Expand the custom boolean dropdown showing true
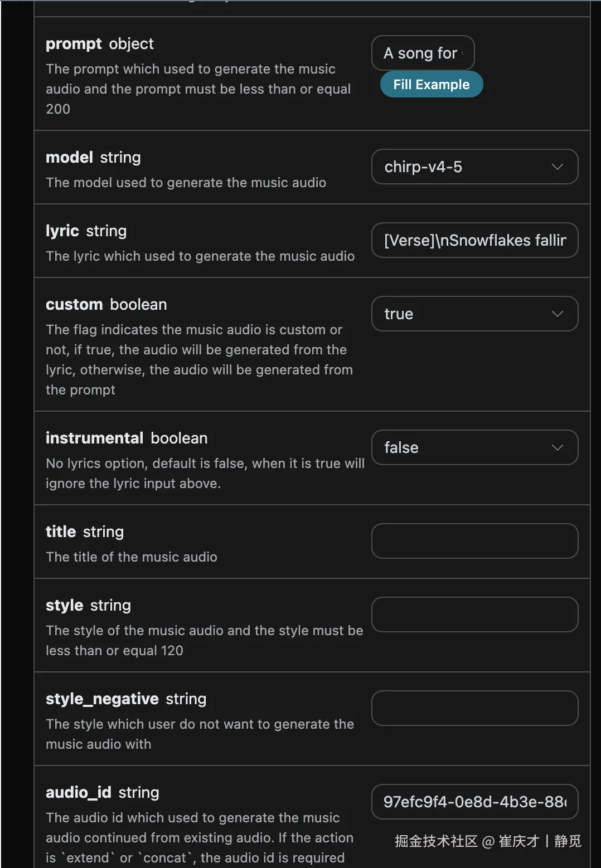601x868 pixels. [x=474, y=314]
